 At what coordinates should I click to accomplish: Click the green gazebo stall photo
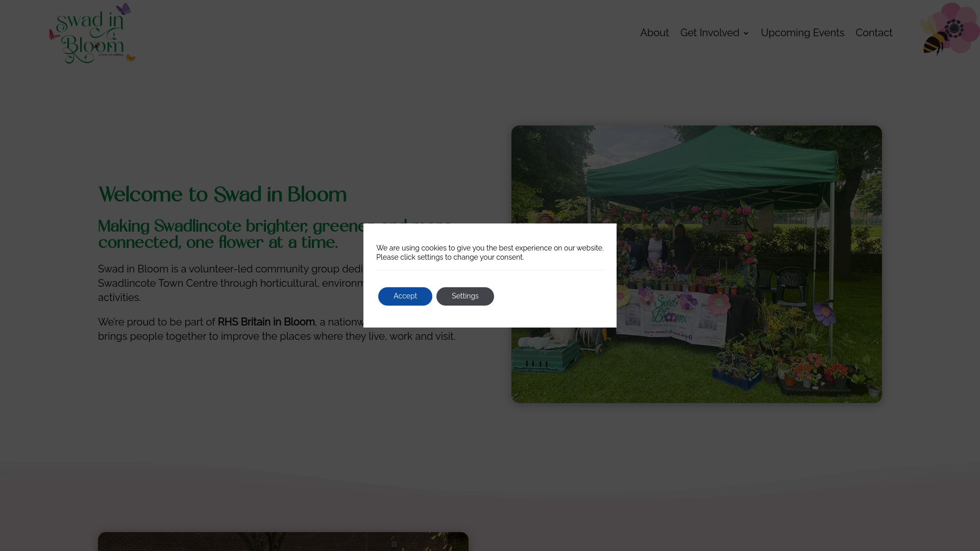click(x=696, y=264)
